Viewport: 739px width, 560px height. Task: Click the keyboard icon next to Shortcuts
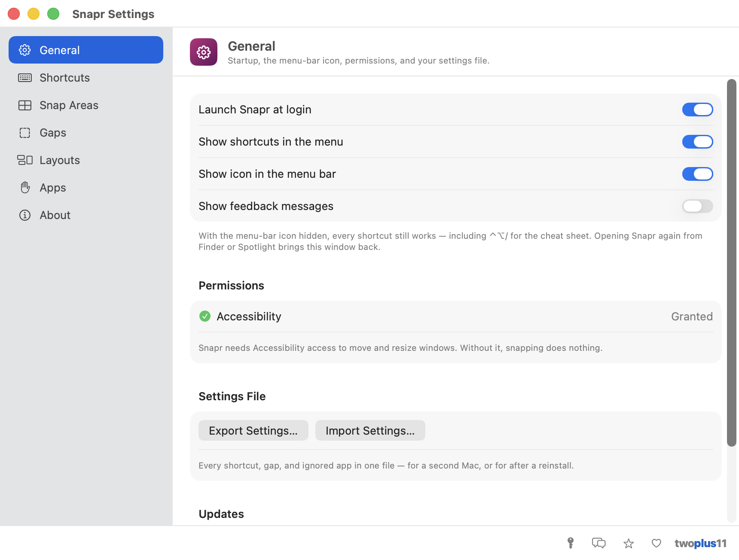25,78
